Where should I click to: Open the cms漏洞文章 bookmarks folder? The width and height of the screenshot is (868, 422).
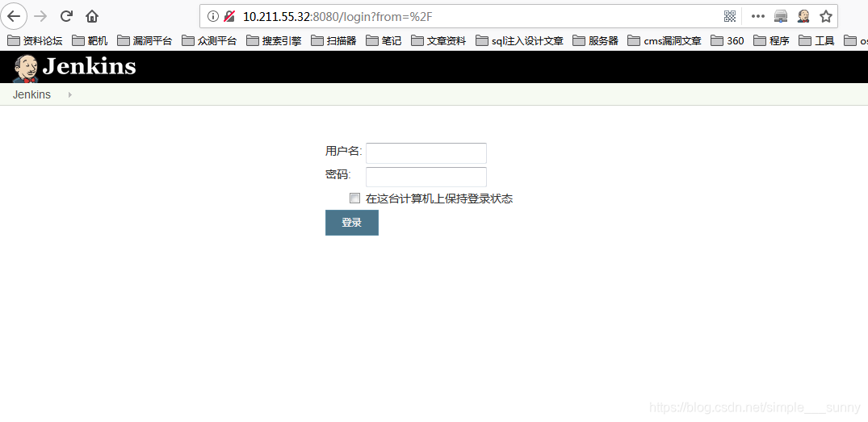coord(665,40)
